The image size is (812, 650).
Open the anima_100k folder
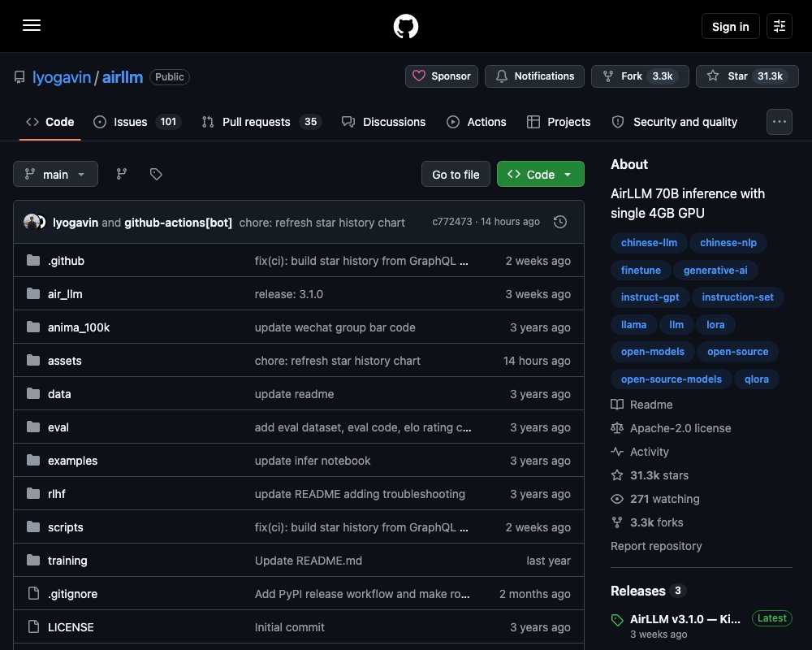[79, 327]
